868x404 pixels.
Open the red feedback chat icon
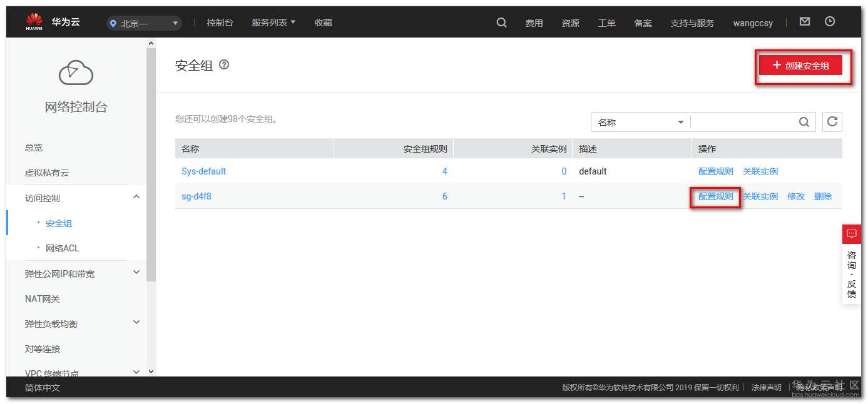[852, 234]
